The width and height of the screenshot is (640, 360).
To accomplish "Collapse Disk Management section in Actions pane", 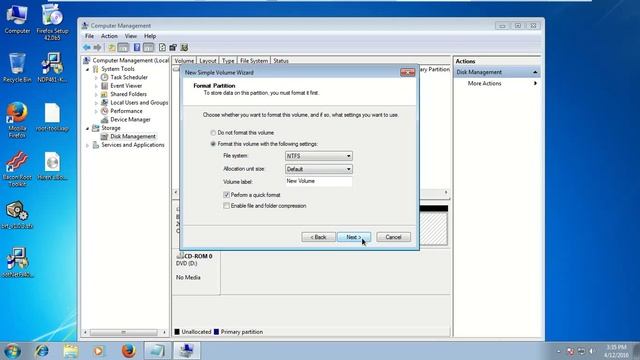I will pos(535,72).
